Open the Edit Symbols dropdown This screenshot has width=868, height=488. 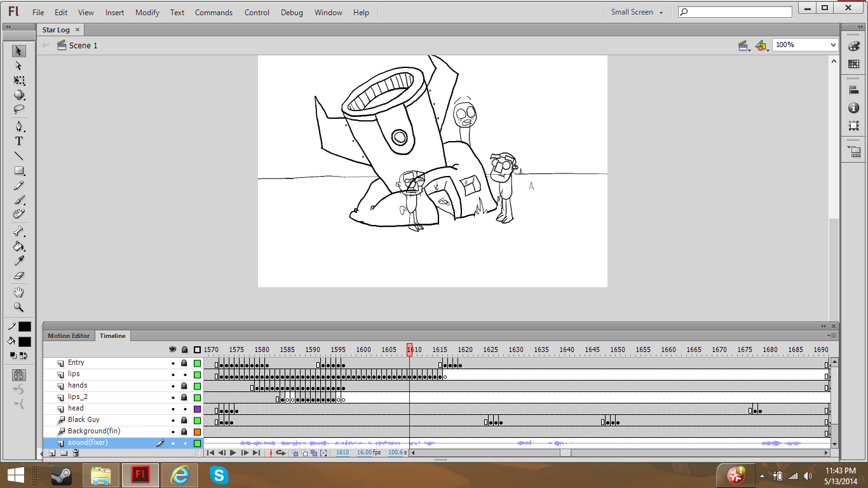pyautogui.click(x=762, y=46)
